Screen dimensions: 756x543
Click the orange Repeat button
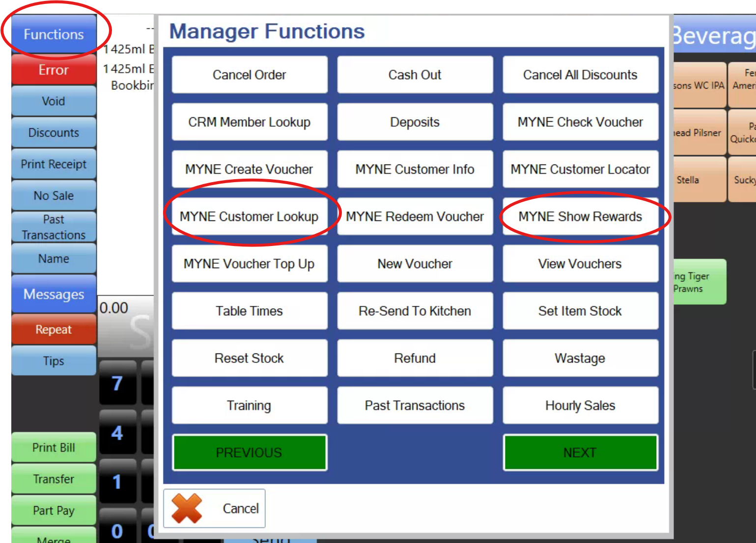tap(54, 329)
